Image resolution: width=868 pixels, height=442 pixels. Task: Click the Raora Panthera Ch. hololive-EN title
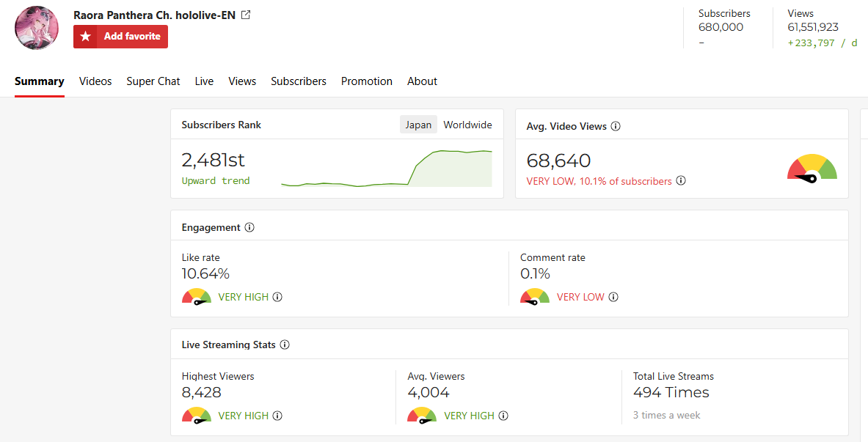[154, 15]
